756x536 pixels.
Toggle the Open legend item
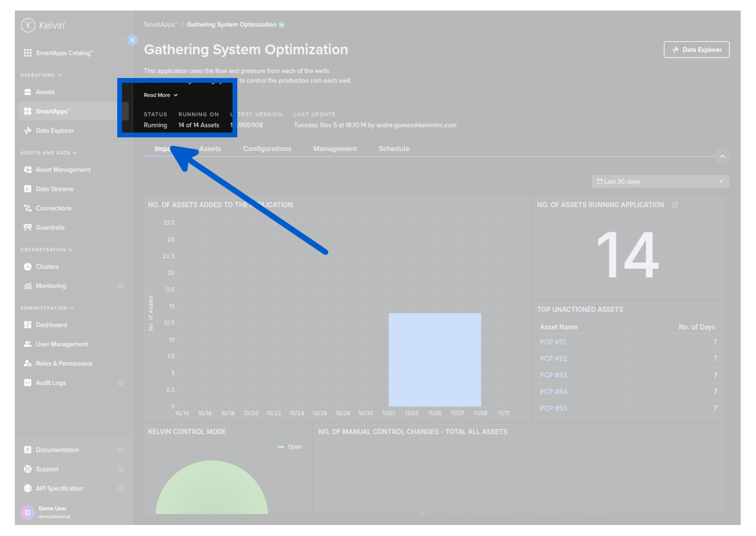[290, 447]
